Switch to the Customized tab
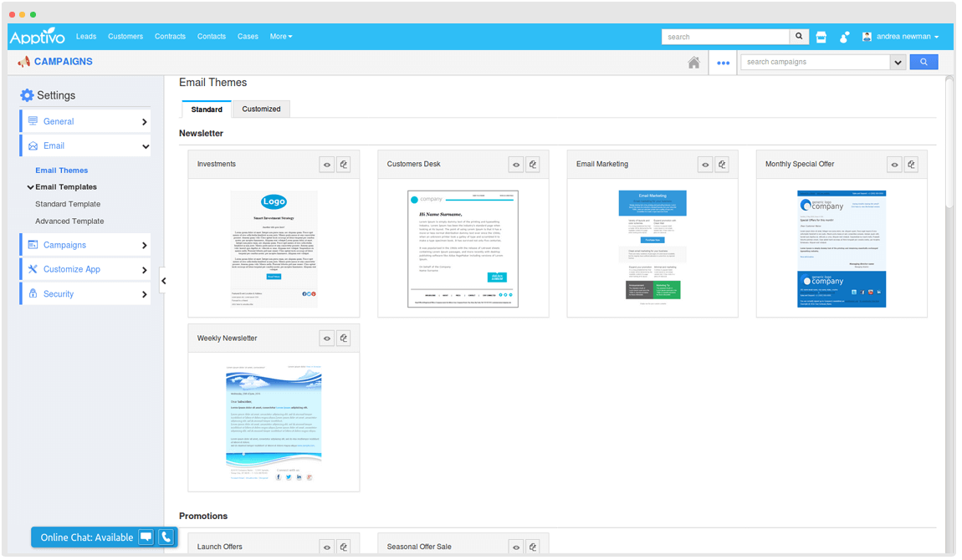The width and height of the screenshot is (962, 560). 261,109
